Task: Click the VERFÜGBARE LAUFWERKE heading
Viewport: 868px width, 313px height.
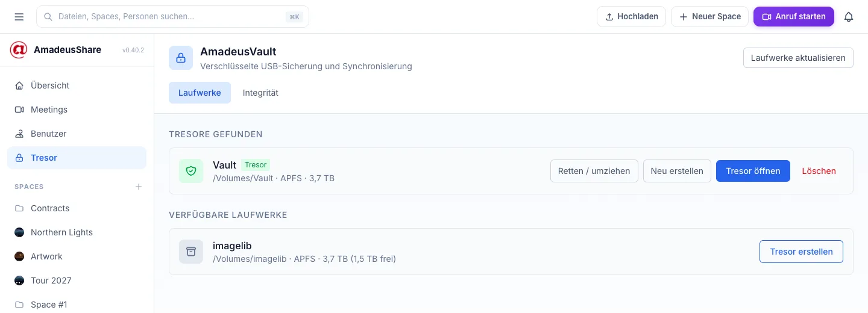Action: (x=228, y=215)
